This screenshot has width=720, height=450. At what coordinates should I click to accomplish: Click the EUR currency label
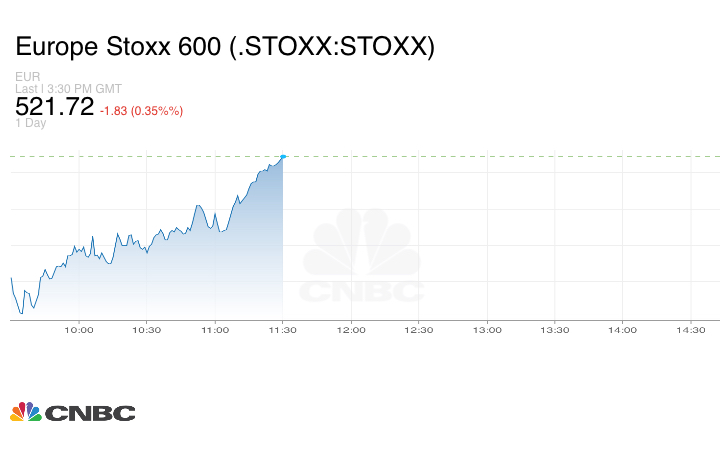26,77
